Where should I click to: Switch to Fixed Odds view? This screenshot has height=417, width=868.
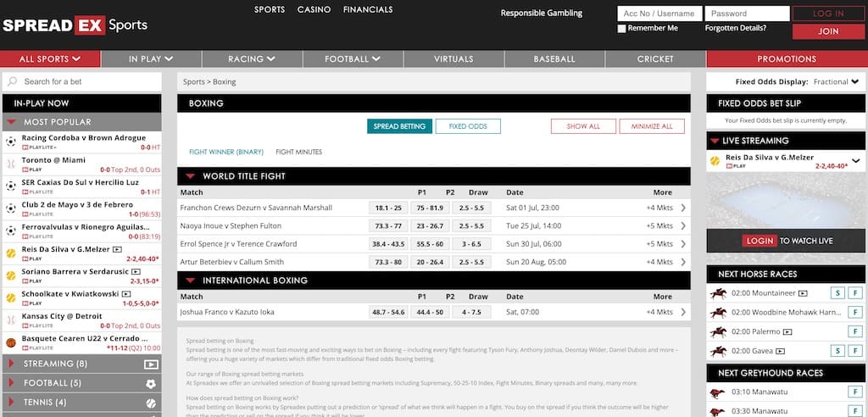click(x=468, y=126)
